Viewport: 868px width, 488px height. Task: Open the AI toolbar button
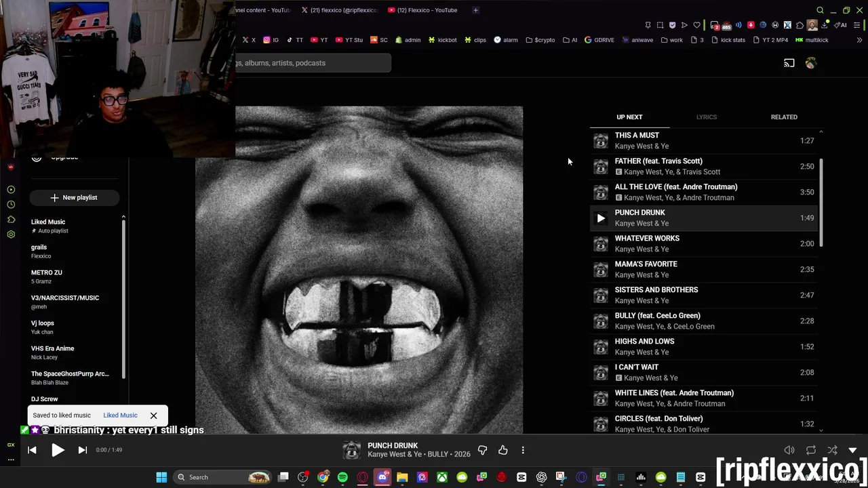click(841, 25)
